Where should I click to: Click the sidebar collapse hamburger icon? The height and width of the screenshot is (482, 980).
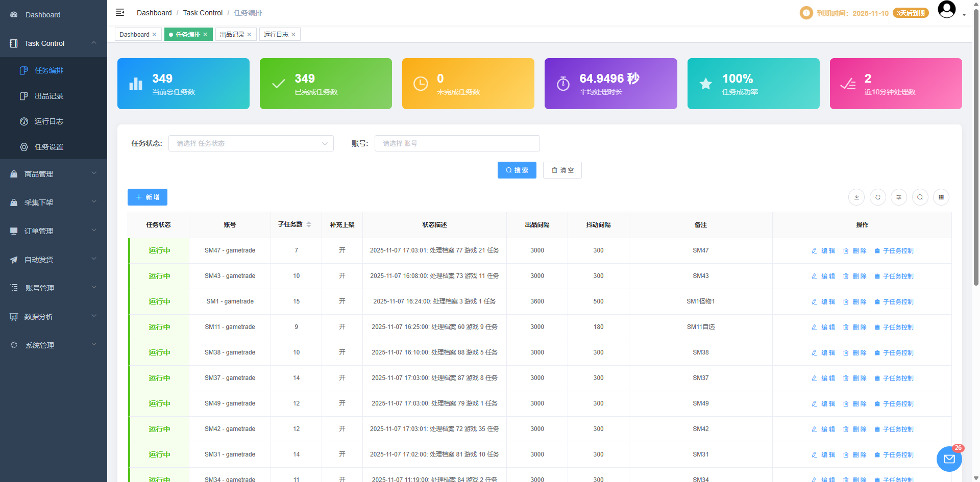point(120,12)
